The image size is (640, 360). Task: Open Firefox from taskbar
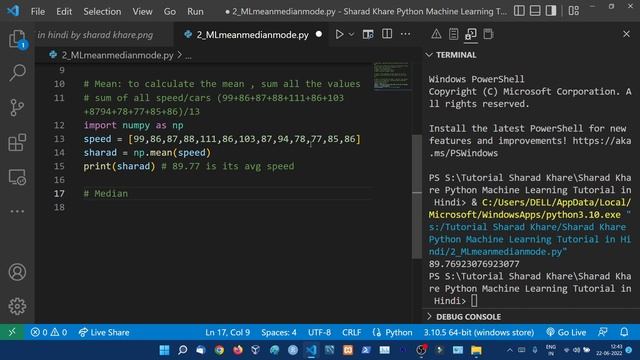pyautogui.click(x=238, y=350)
